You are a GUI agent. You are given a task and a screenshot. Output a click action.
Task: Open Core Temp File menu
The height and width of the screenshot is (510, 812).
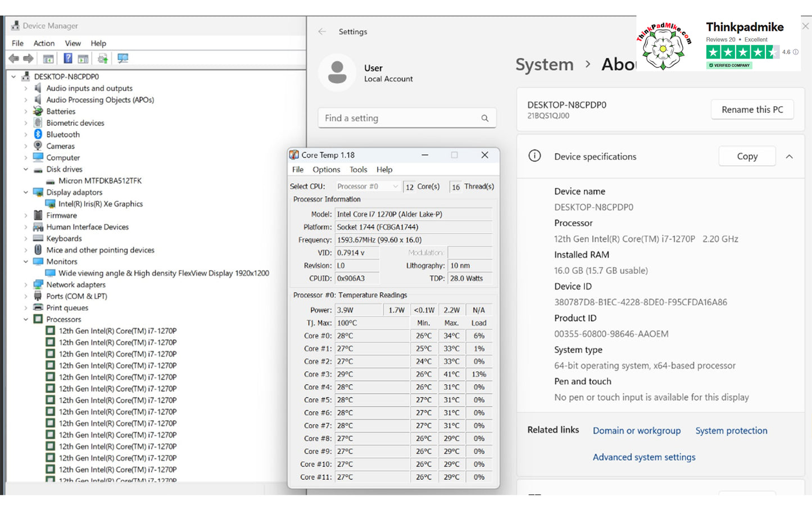pos(298,170)
